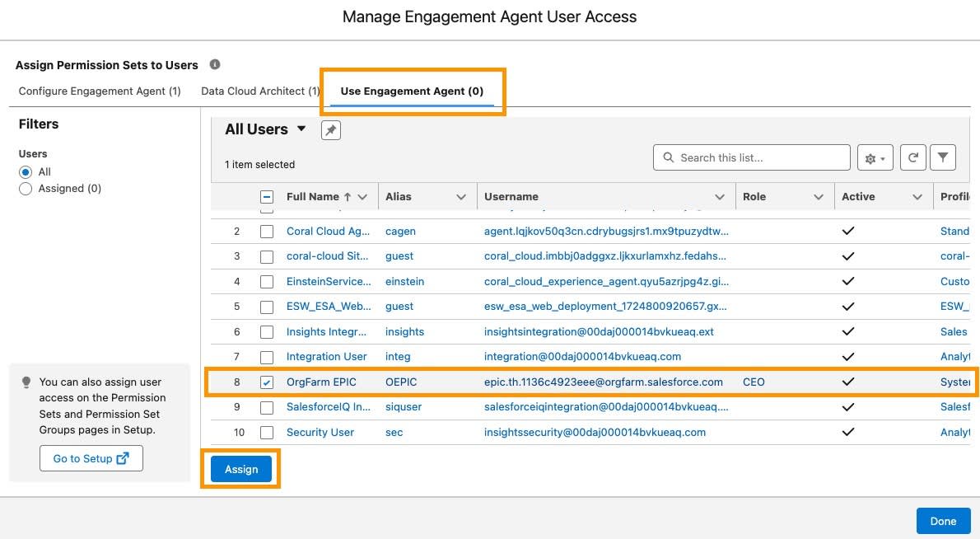Open the coral-cloud Sit... user link

(328, 255)
